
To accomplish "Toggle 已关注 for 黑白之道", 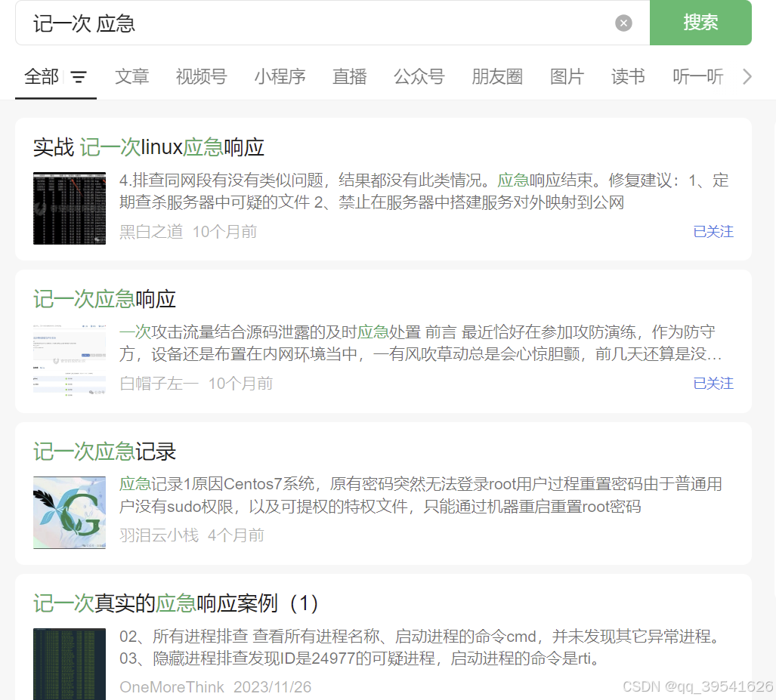I will point(713,232).
